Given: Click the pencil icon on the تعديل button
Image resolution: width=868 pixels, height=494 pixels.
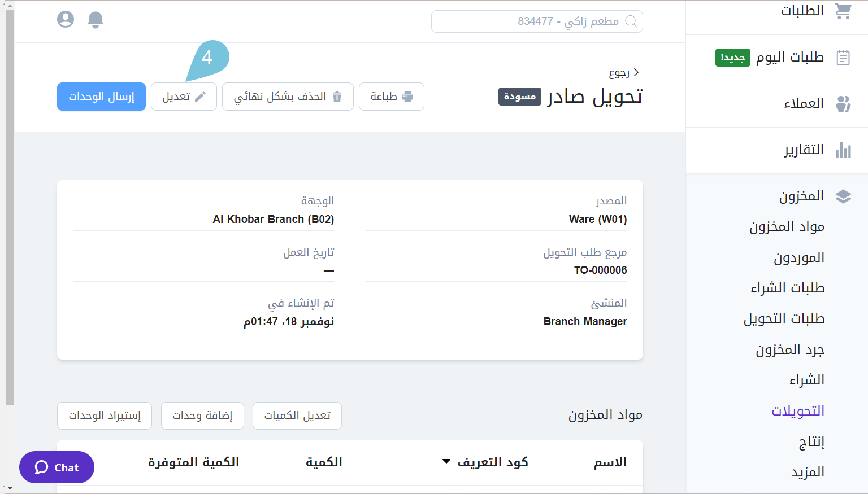Looking at the screenshot, I should [201, 96].
